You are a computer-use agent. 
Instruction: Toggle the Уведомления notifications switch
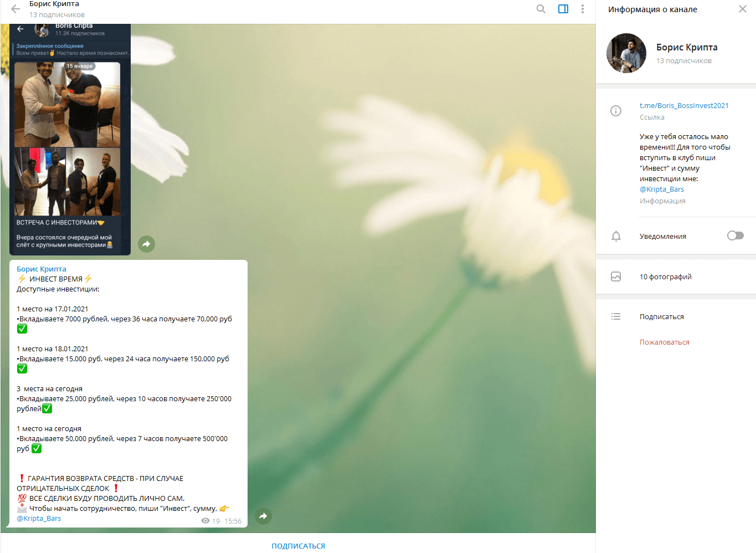735,236
